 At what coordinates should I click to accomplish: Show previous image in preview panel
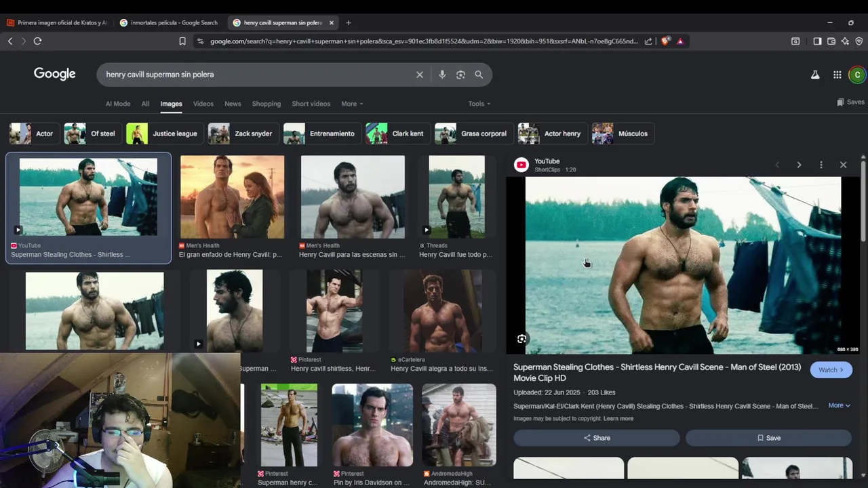[777, 165]
